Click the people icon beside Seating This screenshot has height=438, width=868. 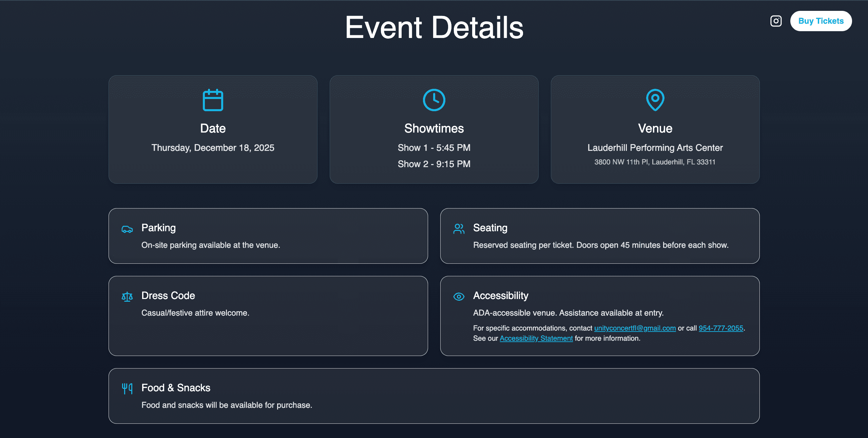pyautogui.click(x=459, y=229)
